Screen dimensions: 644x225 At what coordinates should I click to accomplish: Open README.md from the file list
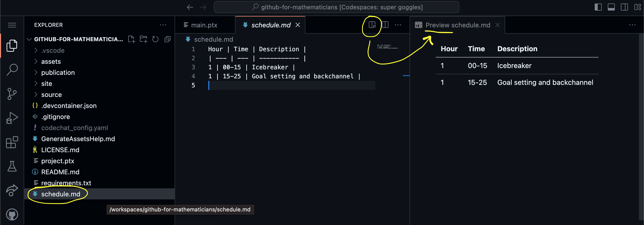point(60,172)
